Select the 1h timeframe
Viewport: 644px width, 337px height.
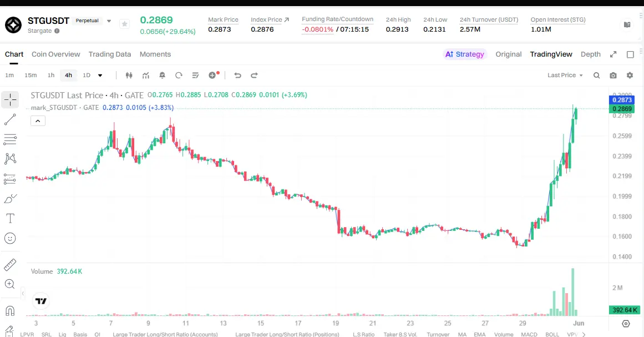click(51, 75)
